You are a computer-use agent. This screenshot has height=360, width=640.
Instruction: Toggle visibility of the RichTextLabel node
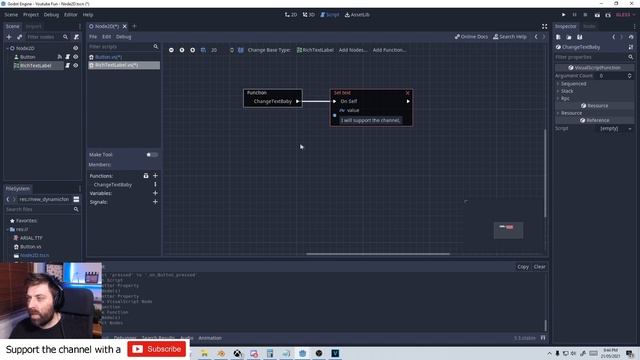pos(76,65)
